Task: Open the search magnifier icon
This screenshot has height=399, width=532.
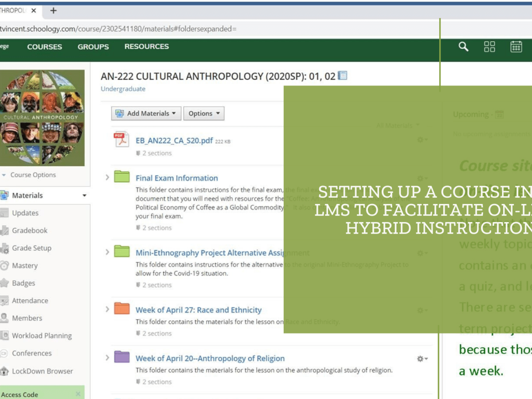Action: pos(463,46)
